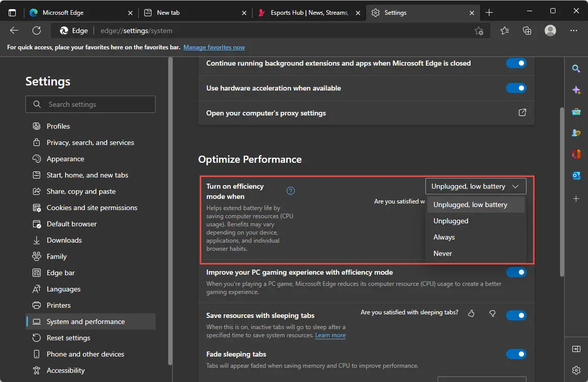Click the settings navigation pane scrollbar
This screenshot has width=588, height=382.
pos(170,211)
